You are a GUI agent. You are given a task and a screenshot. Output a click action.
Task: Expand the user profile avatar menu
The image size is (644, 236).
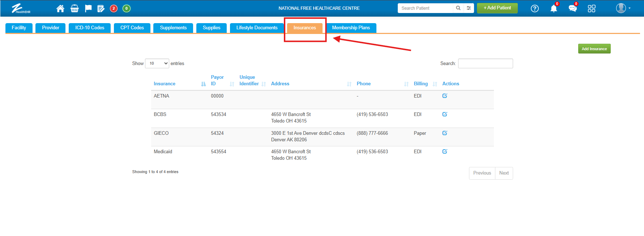[623, 8]
